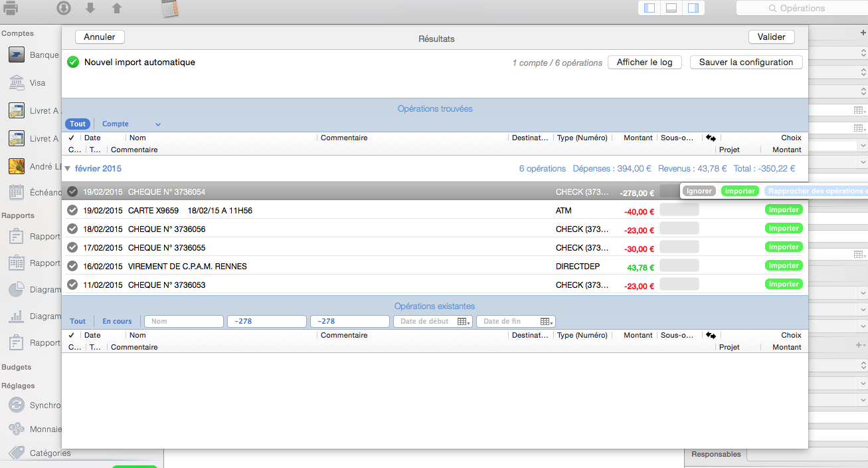Click the second -278 amount field
The width and height of the screenshot is (868, 468).
point(350,321)
